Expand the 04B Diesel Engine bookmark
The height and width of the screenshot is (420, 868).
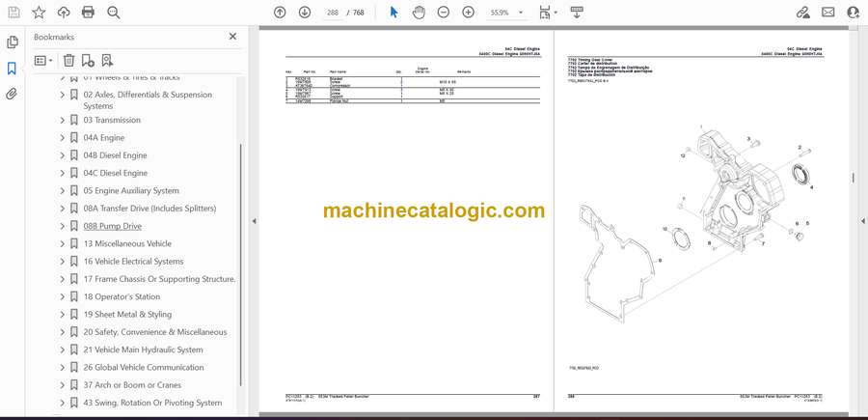(x=62, y=155)
